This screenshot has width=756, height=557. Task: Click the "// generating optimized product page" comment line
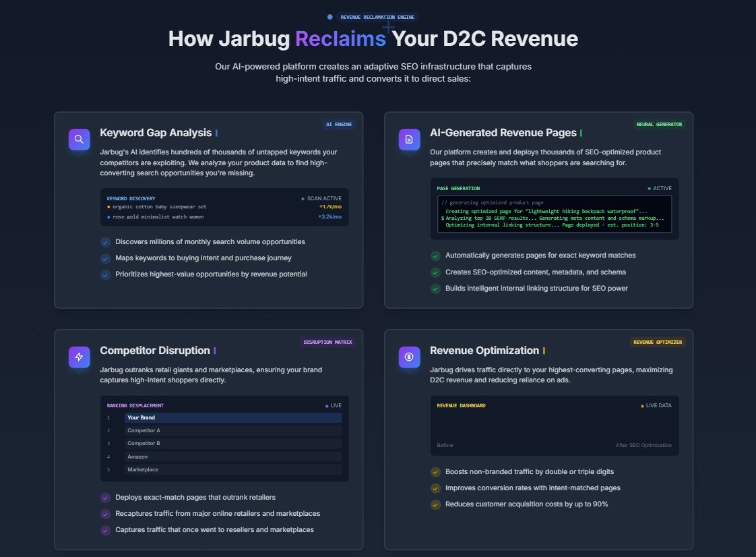[x=493, y=203]
